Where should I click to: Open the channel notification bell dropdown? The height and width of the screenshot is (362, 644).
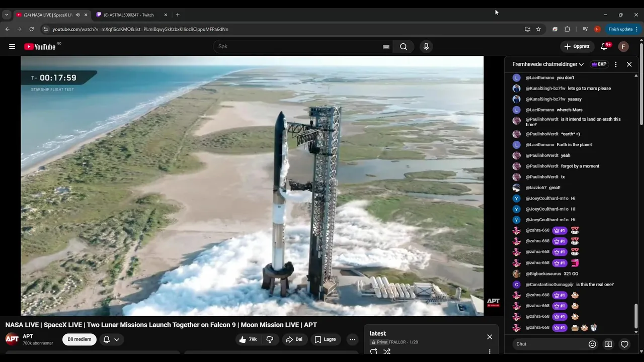point(111,339)
